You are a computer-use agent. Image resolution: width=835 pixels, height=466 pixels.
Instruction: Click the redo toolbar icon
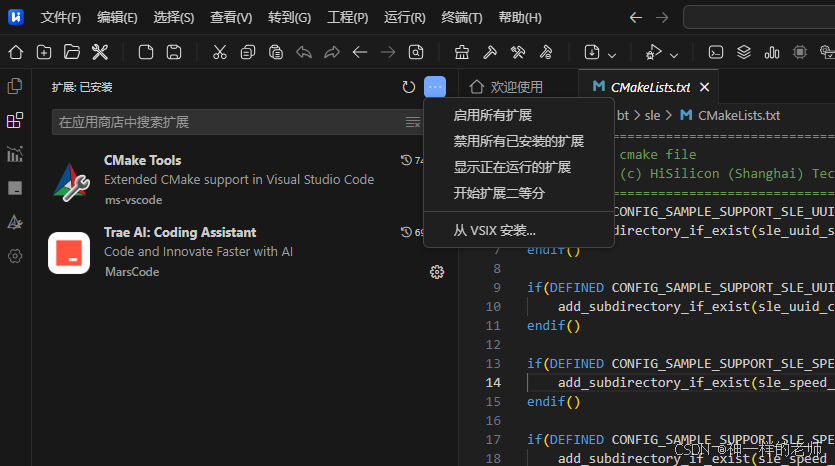pos(332,52)
